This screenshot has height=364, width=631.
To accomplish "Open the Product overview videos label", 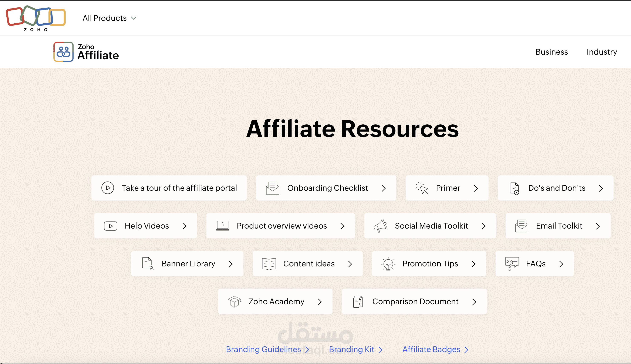I will [282, 226].
